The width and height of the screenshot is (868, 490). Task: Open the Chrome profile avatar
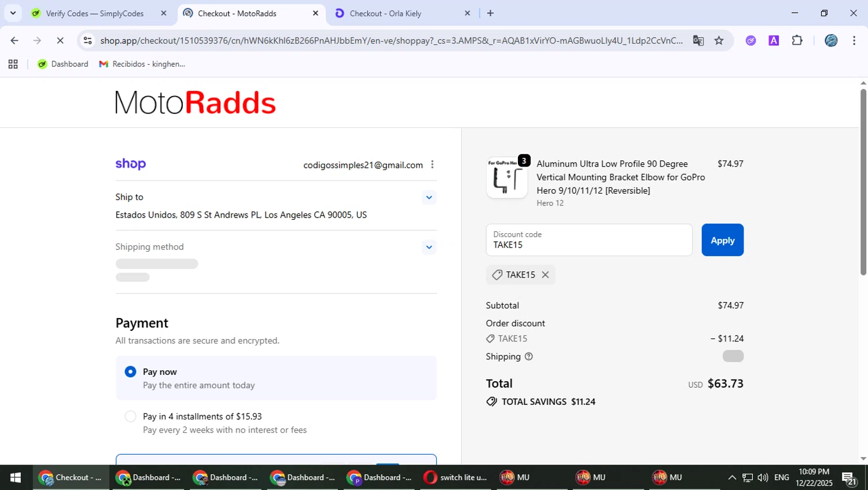click(x=831, y=40)
